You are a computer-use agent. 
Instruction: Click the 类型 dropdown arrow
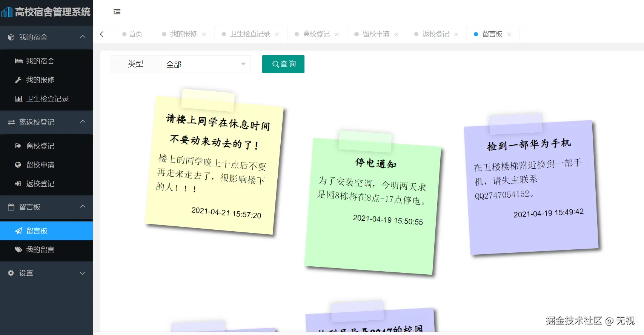[243, 64]
